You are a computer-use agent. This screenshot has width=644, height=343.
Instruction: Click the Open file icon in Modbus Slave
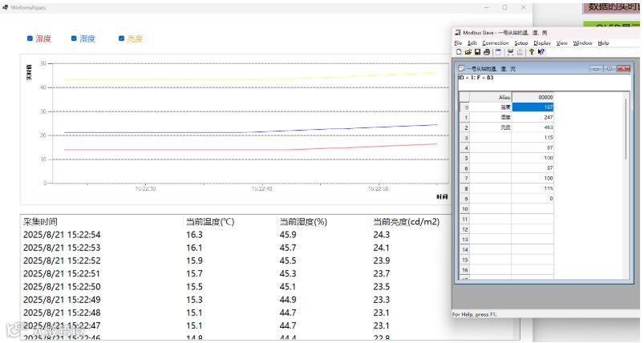click(x=468, y=52)
